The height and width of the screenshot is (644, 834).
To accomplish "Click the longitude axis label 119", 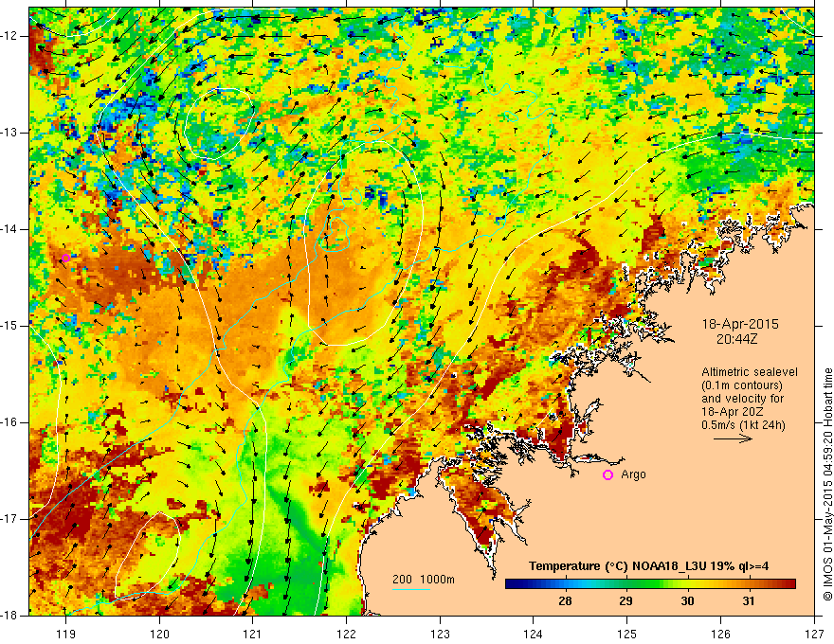I will pyautogui.click(x=65, y=634).
